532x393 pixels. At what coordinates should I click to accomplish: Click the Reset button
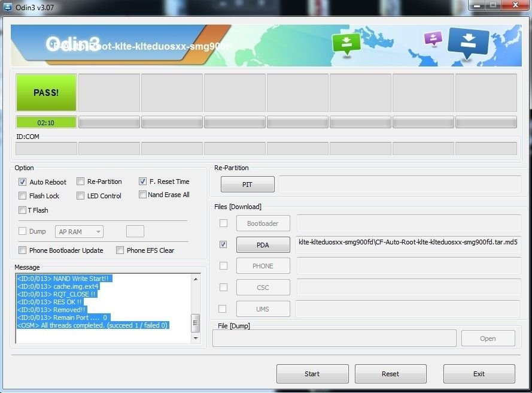coord(391,374)
